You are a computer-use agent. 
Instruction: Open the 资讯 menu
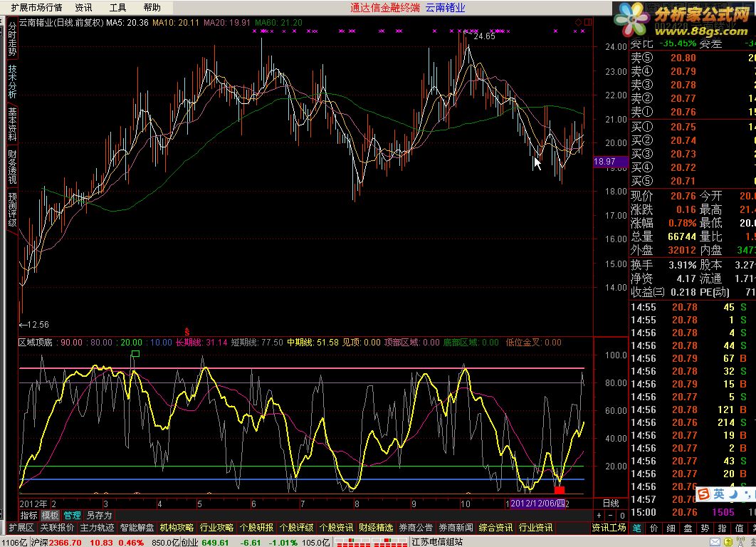[x=83, y=7]
